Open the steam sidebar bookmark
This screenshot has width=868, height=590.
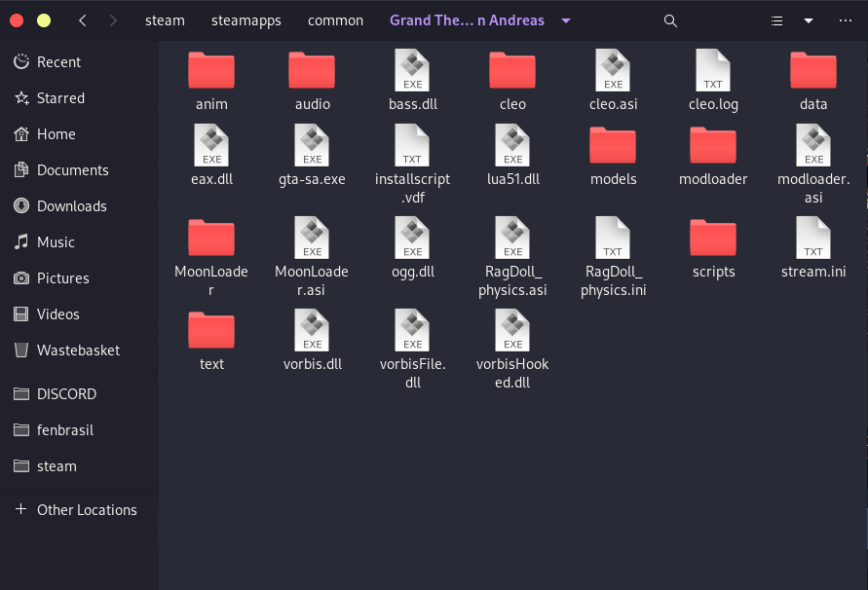[80, 466]
